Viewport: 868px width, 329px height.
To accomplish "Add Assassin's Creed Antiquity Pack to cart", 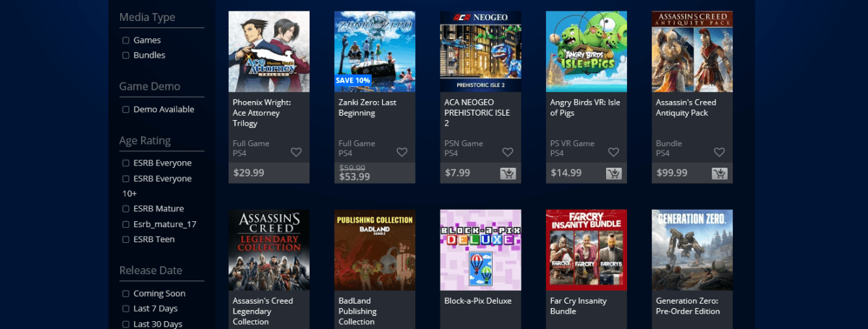I will tap(719, 173).
